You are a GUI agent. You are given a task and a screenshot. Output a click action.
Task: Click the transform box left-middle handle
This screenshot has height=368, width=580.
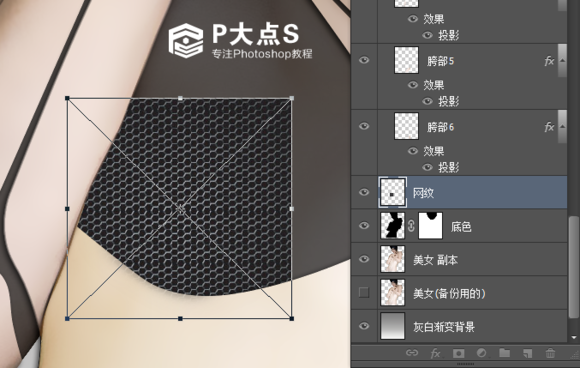point(67,209)
